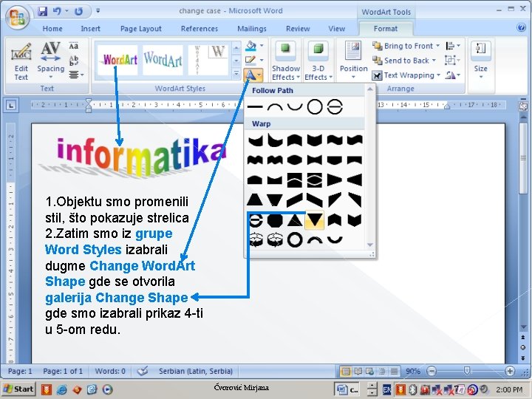Select the highlighted inverted triangle warp shape

pos(315,220)
